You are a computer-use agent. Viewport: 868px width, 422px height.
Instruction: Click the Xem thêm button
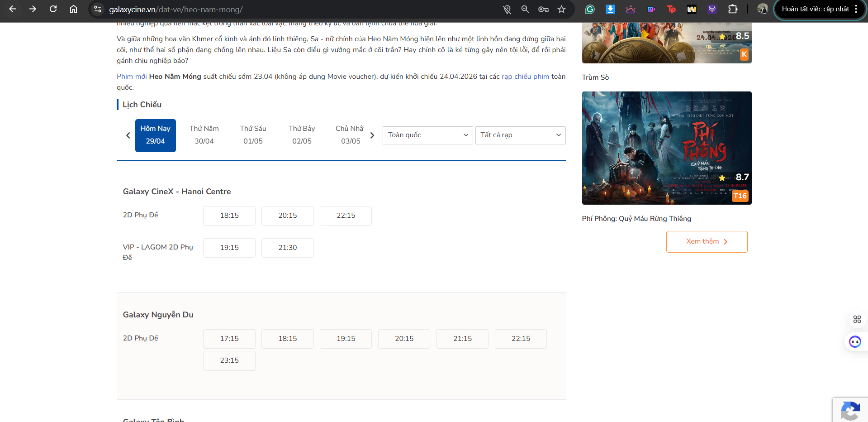(x=707, y=242)
